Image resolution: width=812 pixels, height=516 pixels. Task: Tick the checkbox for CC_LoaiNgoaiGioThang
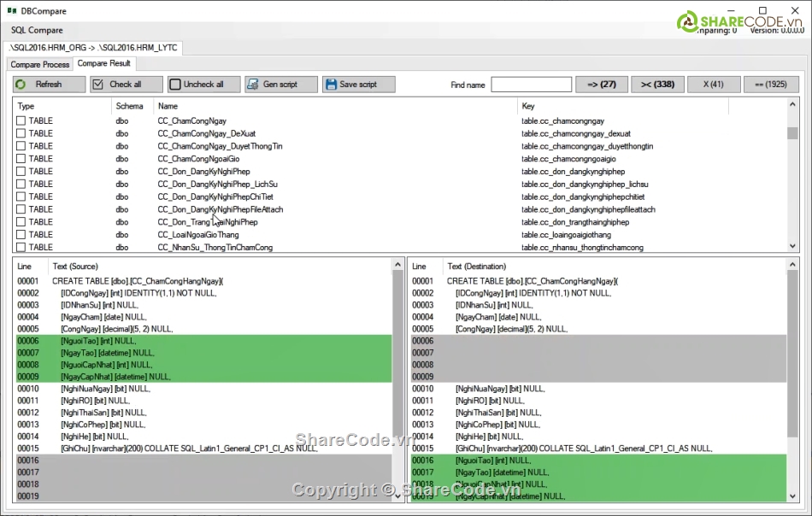[x=21, y=234]
